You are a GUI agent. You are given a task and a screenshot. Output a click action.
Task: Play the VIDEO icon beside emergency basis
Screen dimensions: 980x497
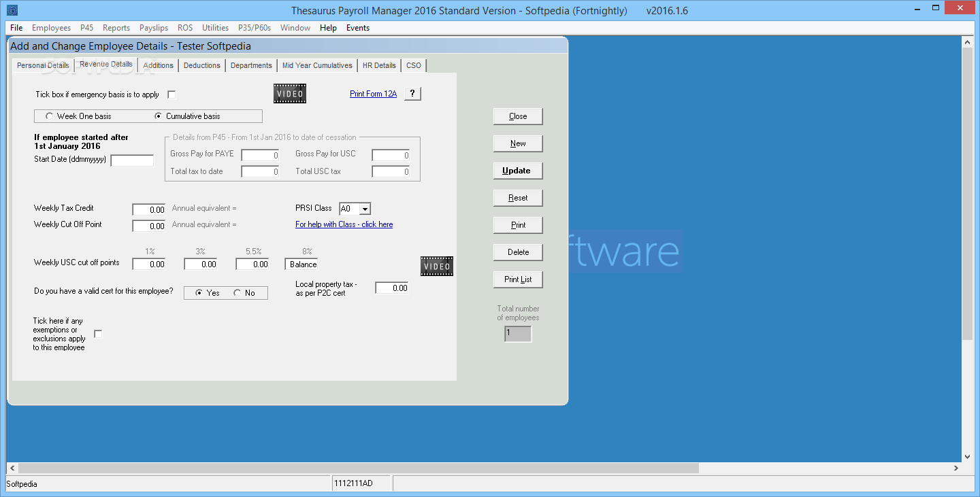(x=290, y=94)
